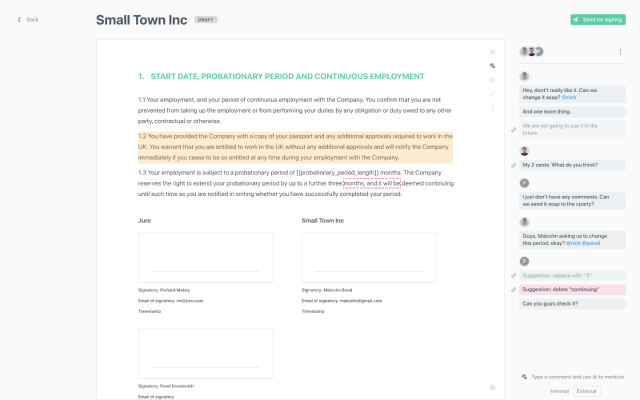This screenshot has width=640, height=400.
Task: Click the first participant avatar in panel header
Action: coord(524,51)
